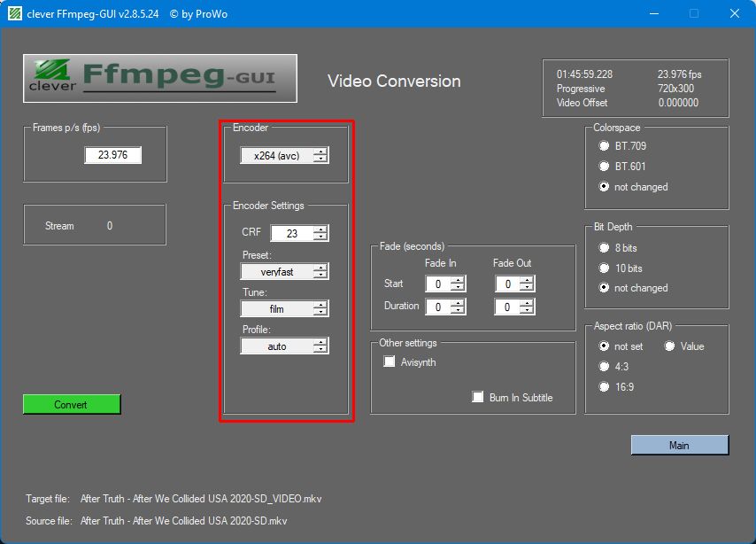
Task: Click the Tune field showing film
Action: [277, 309]
